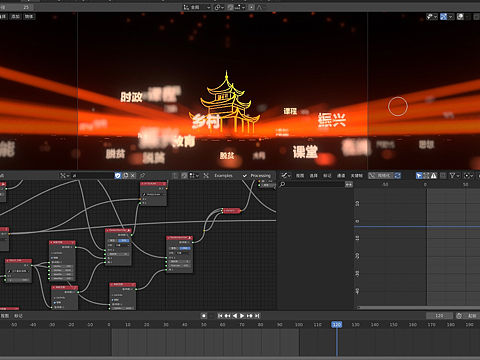Duplicate node tree with new-copy icon
This screenshot has width=480, height=360.
point(125,175)
